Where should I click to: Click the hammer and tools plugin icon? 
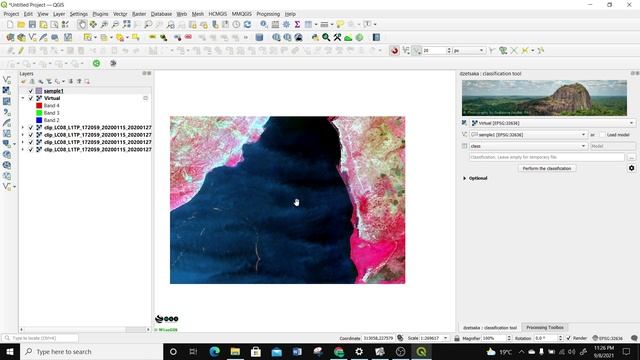coord(337,38)
